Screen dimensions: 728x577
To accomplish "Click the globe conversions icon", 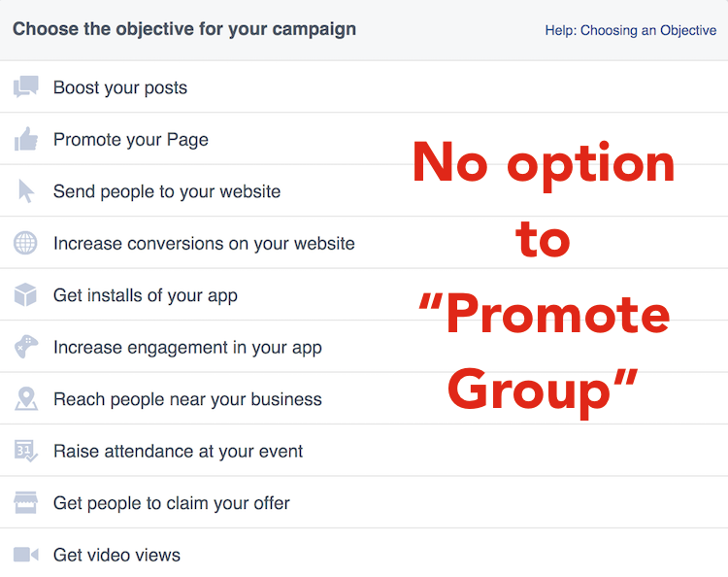I will point(25,243).
